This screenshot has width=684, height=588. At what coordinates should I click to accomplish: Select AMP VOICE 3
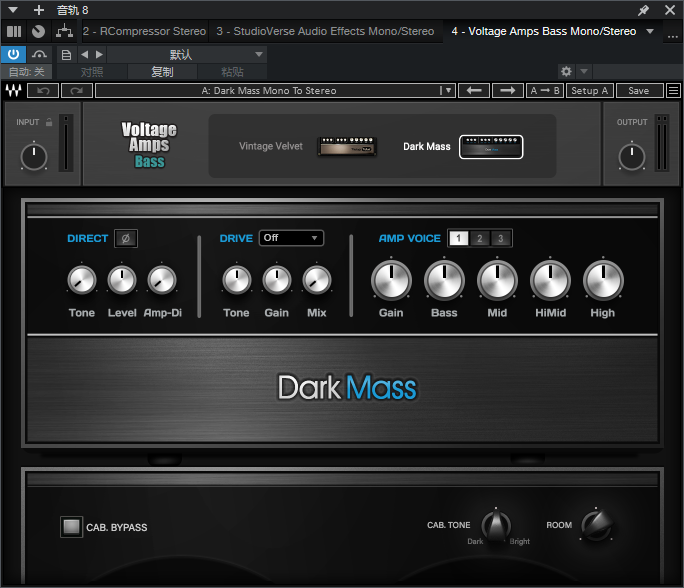tap(501, 238)
